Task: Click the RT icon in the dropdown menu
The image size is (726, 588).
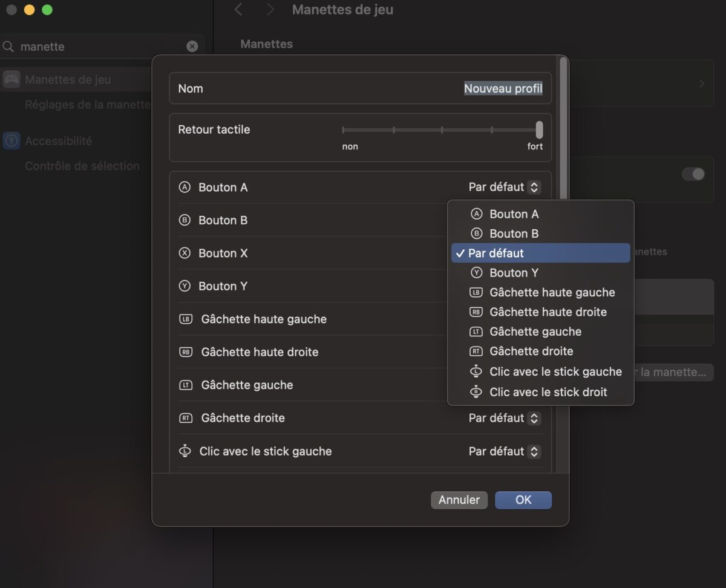Action: pyautogui.click(x=476, y=351)
